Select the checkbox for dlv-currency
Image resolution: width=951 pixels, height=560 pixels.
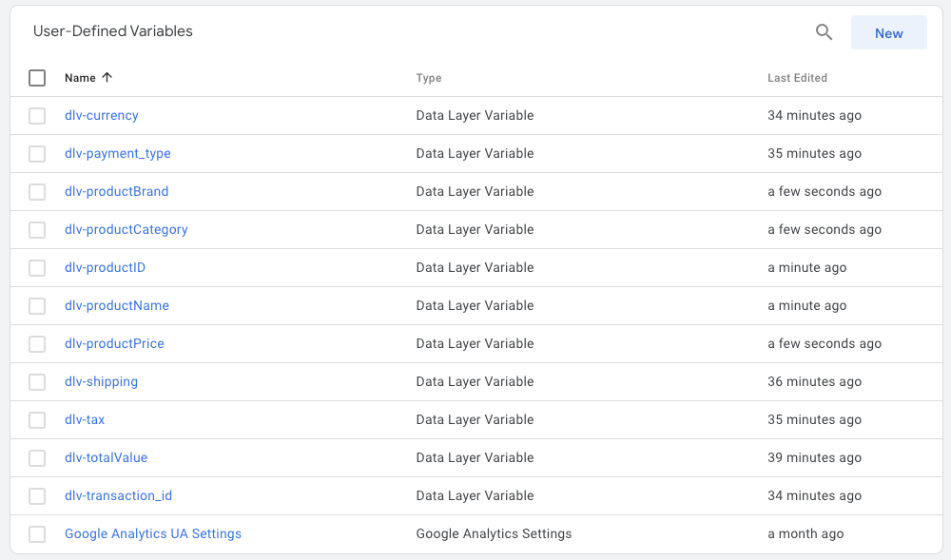coord(37,115)
